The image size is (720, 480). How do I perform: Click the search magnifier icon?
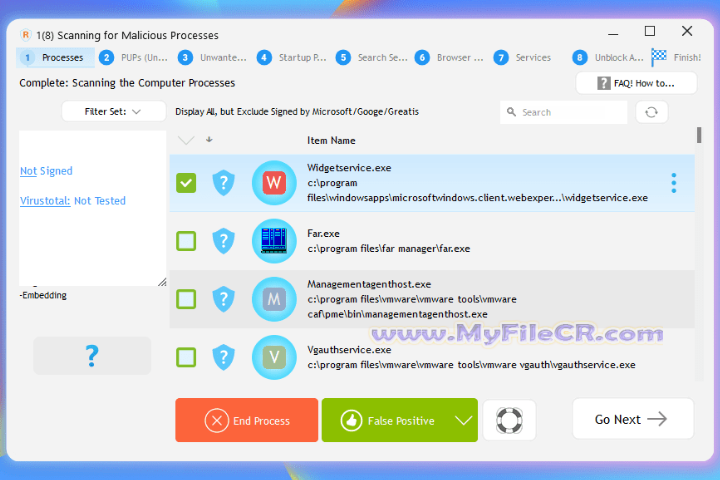point(511,112)
